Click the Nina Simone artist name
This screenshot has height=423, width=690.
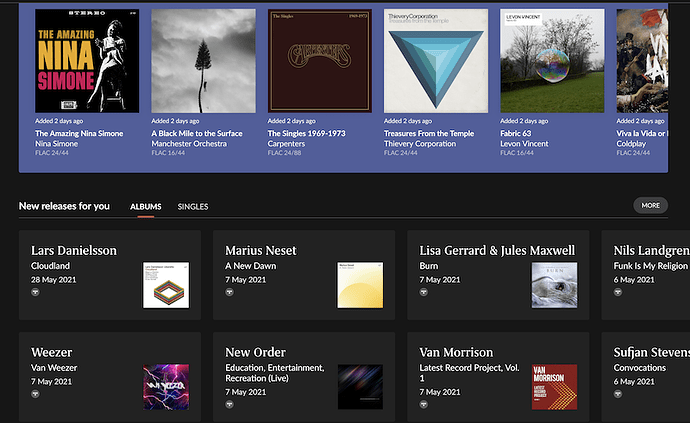pyautogui.click(x=56, y=143)
